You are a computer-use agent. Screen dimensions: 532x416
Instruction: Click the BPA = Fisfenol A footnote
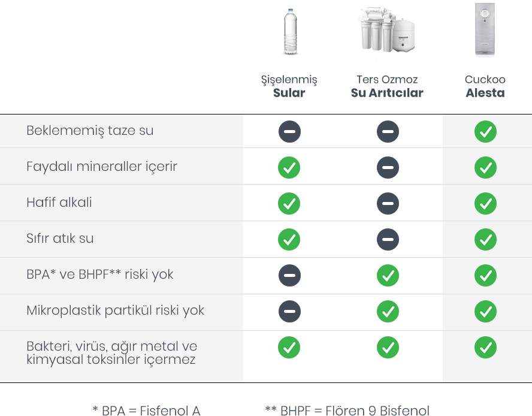pyautogui.click(x=146, y=410)
